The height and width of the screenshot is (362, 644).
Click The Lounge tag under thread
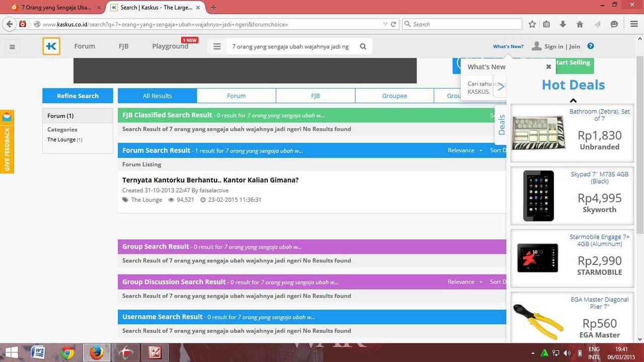(146, 200)
